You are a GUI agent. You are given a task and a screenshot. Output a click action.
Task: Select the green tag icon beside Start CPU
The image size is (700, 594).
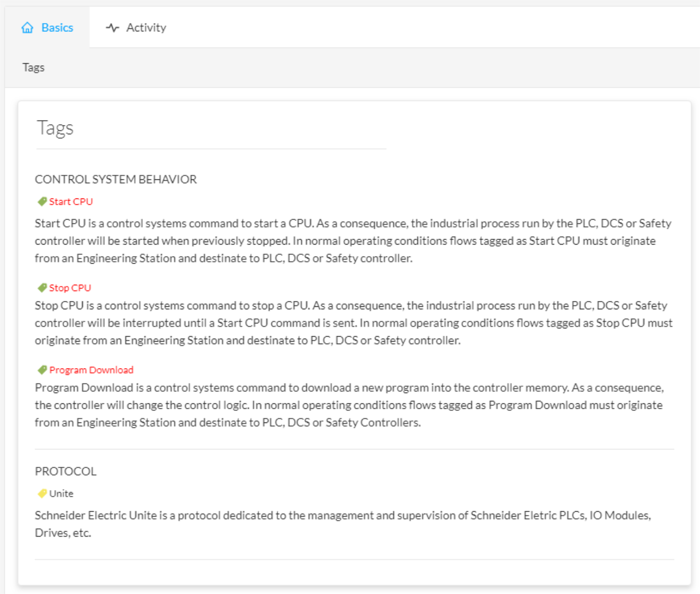click(42, 201)
